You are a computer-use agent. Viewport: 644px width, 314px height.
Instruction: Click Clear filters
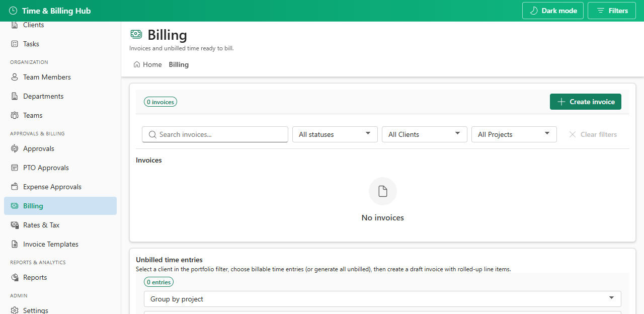pyautogui.click(x=593, y=134)
